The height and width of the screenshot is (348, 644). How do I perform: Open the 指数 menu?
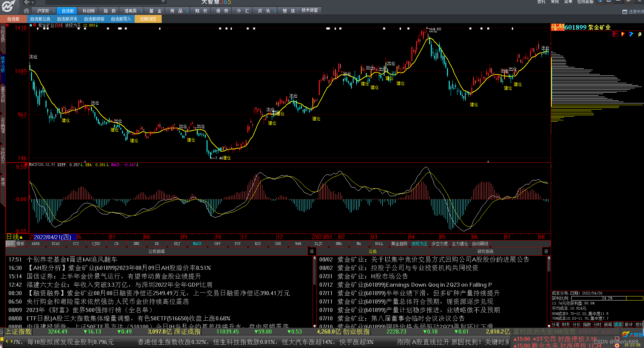pyautogui.click(x=110, y=11)
